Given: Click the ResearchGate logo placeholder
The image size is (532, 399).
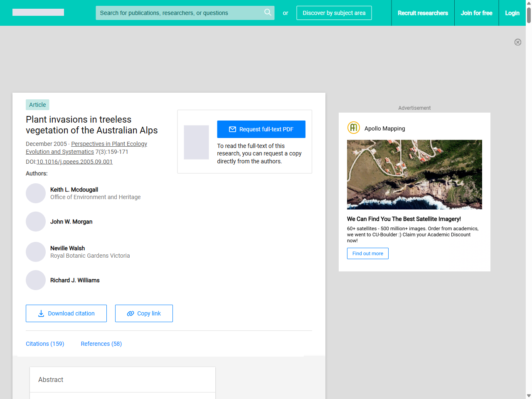Looking at the screenshot, I should pos(38,12).
